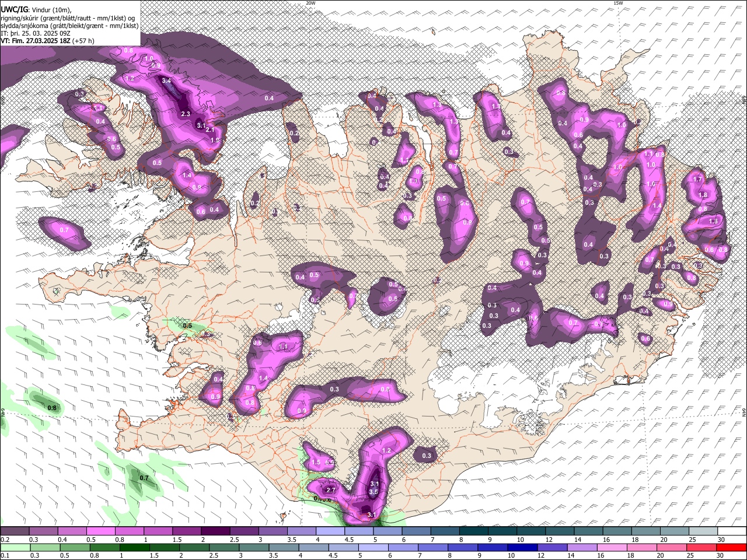
Task: Click the 20W longitude label
Action: pos(310,3)
